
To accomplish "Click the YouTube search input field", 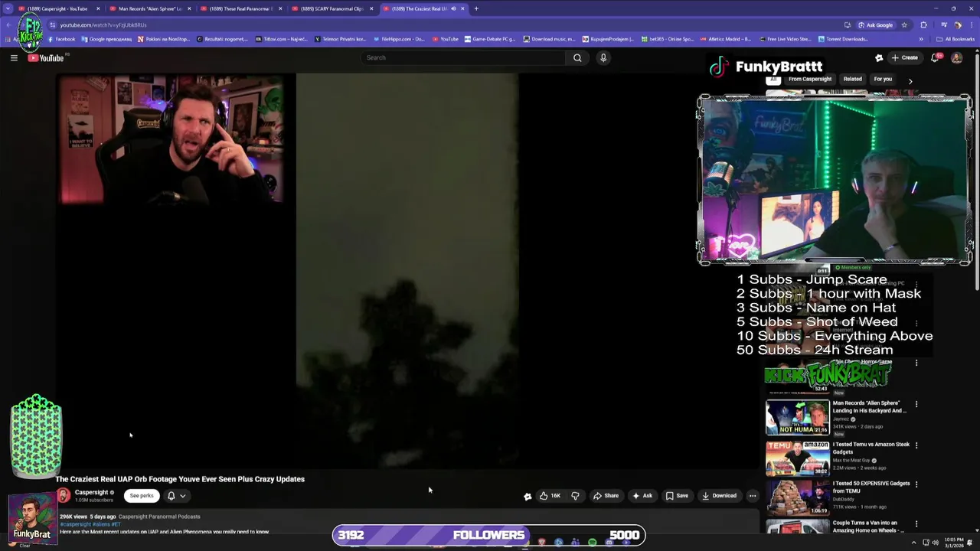I will (x=463, y=57).
